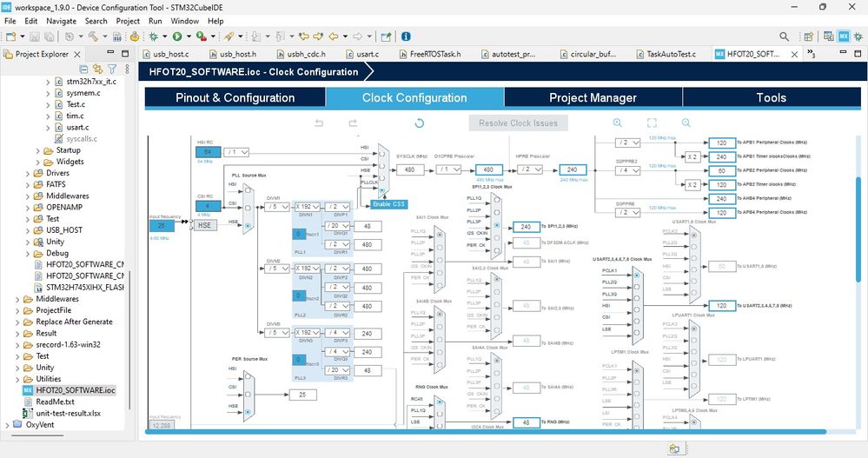Open the HPRE Prescaler /2 dropdown
The width and height of the screenshot is (868, 458).
tap(530, 169)
